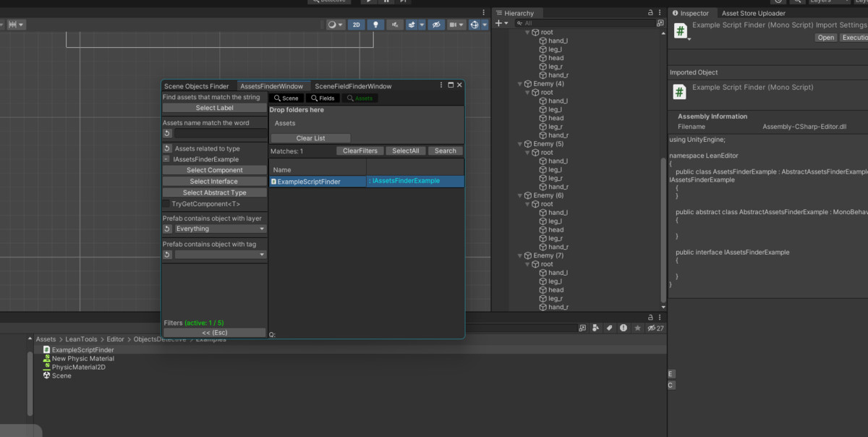868x437 pixels.
Task: Enable the TryGetComponent<T> checkbox
Action: click(166, 204)
